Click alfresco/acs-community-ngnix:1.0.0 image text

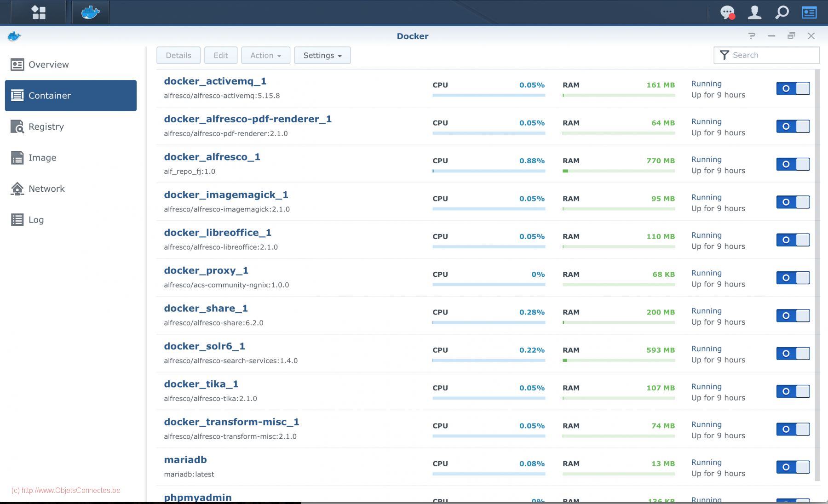click(226, 285)
